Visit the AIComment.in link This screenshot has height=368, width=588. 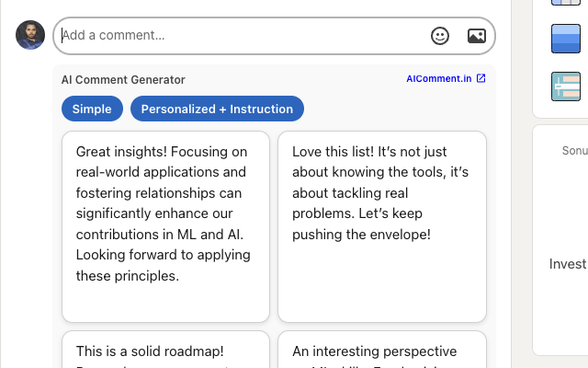(x=439, y=78)
